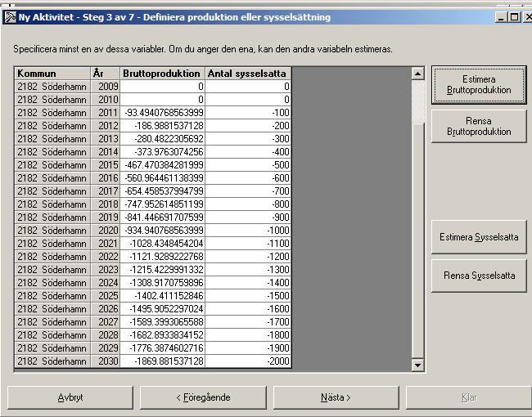Image resolution: width=532 pixels, height=417 pixels.
Task: Click the Estimera Bruttoproduktion button
Action: [479, 85]
